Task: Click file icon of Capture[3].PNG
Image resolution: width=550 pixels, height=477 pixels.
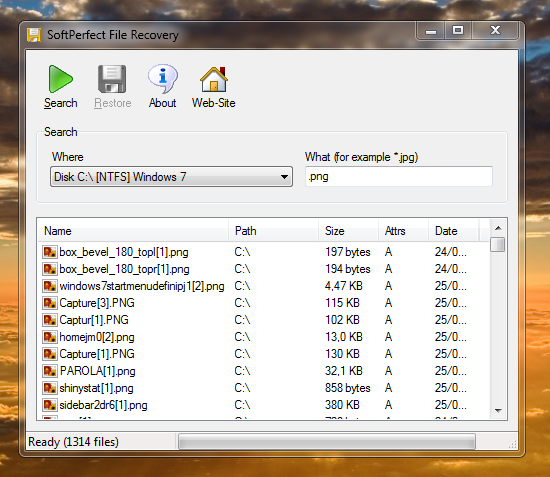Action: click(49, 303)
